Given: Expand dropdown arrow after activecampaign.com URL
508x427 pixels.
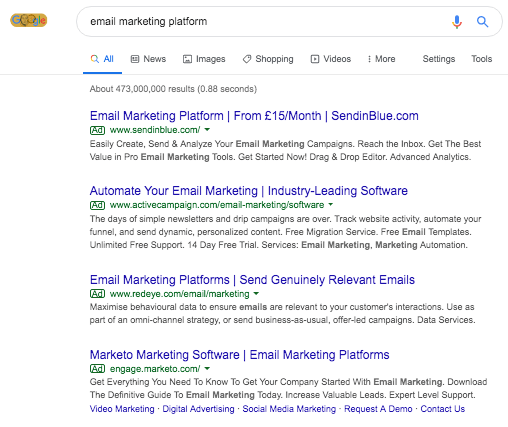Looking at the screenshot, I should pyautogui.click(x=331, y=204).
